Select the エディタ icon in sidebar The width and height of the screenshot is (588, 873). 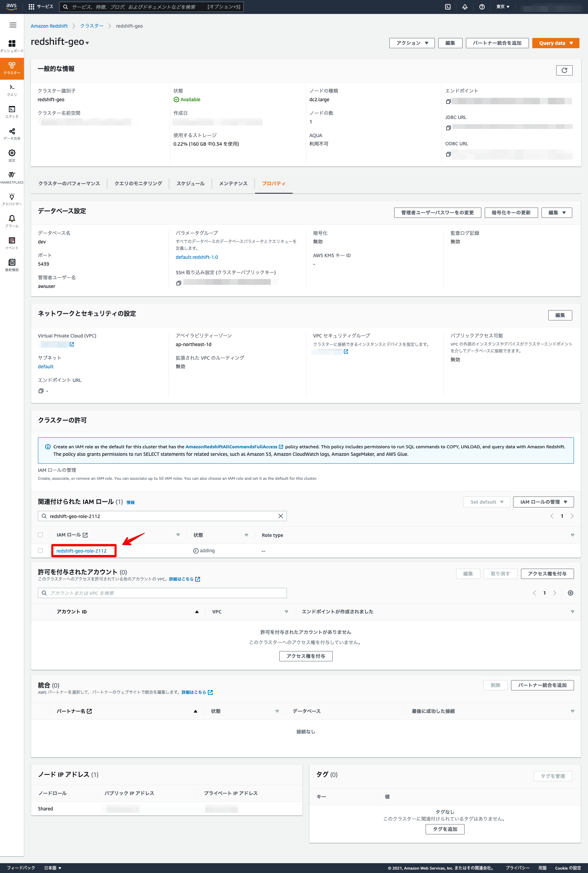(12, 111)
